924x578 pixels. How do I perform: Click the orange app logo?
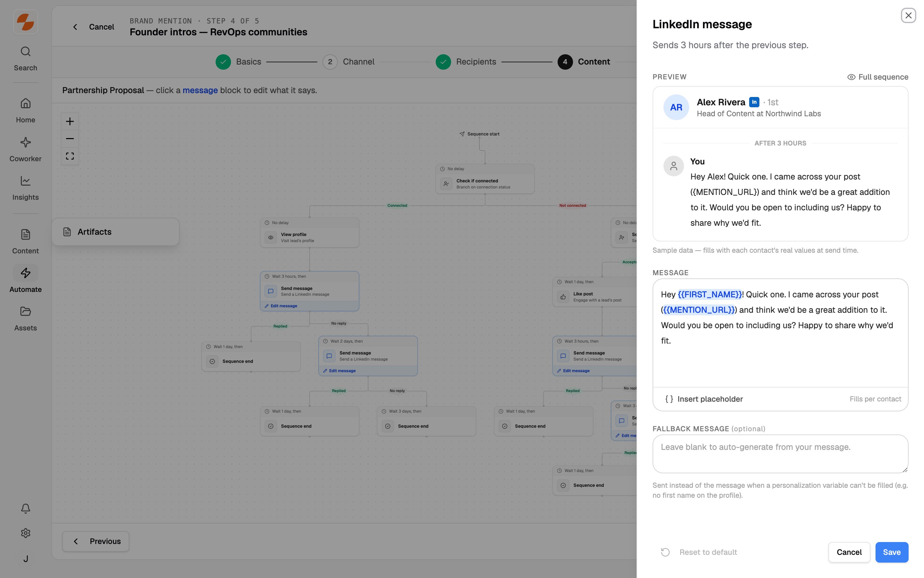(x=26, y=22)
